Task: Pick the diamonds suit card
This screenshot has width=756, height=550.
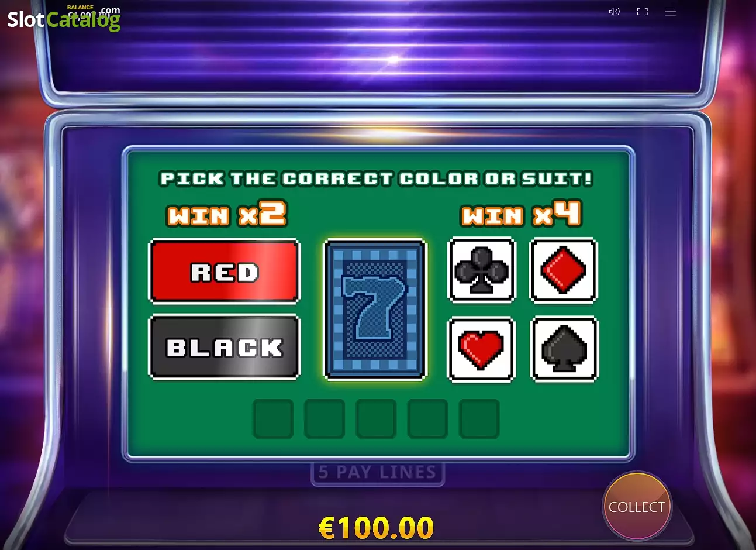Action: [563, 270]
